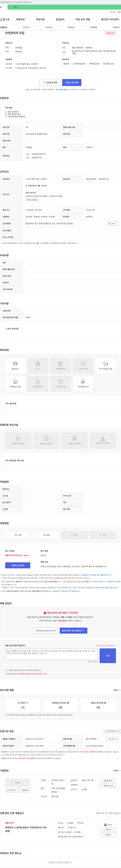Click the 자녀 학자금 지원 icon card
The height and width of the screenshot is (868, 121).
pos(105,366)
